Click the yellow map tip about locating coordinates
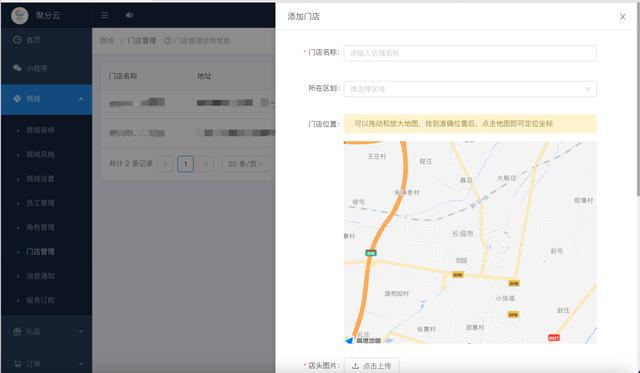Image resolution: width=640 pixels, height=373 pixels. (x=470, y=124)
